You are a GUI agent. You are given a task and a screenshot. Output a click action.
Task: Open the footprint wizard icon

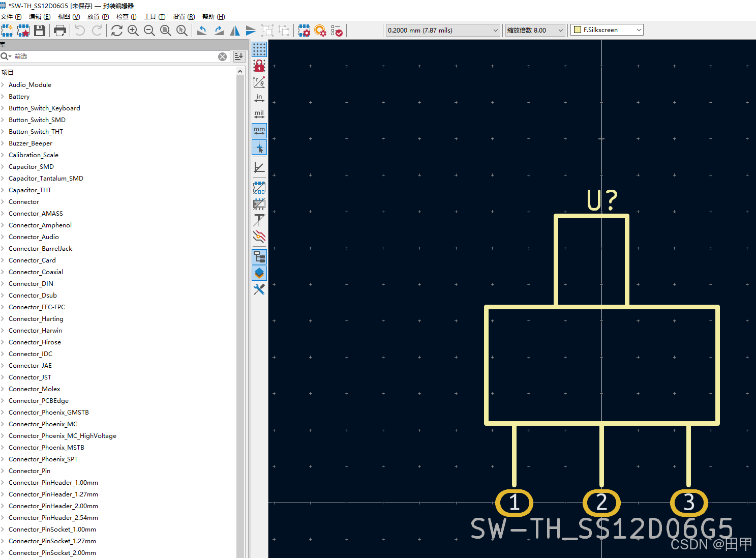(23, 31)
